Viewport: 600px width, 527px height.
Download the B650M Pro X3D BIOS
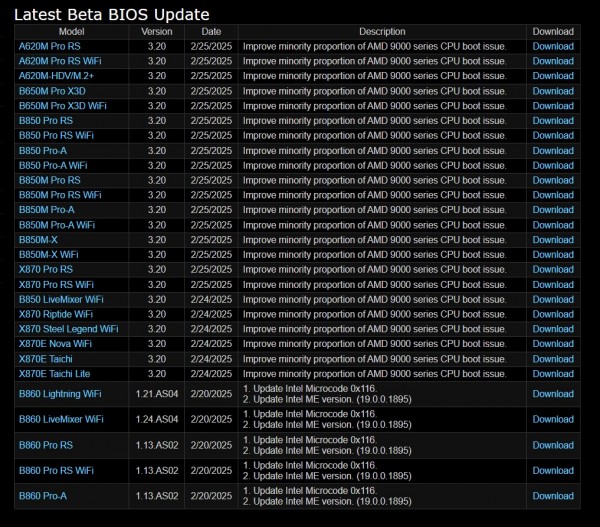(552, 91)
